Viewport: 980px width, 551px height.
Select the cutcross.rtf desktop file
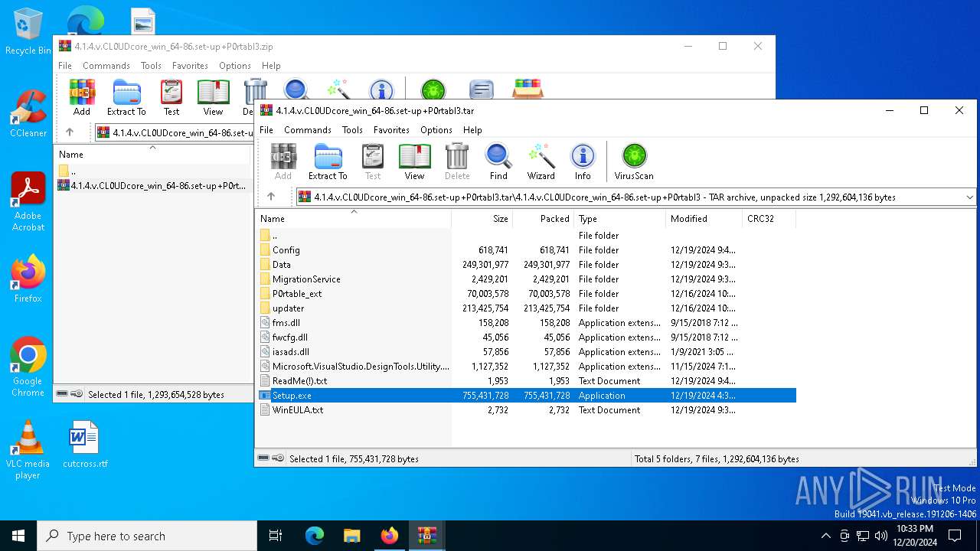[85, 444]
